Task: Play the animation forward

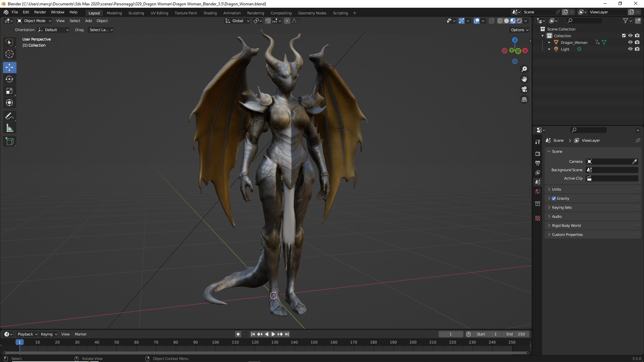Action: click(273, 334)
